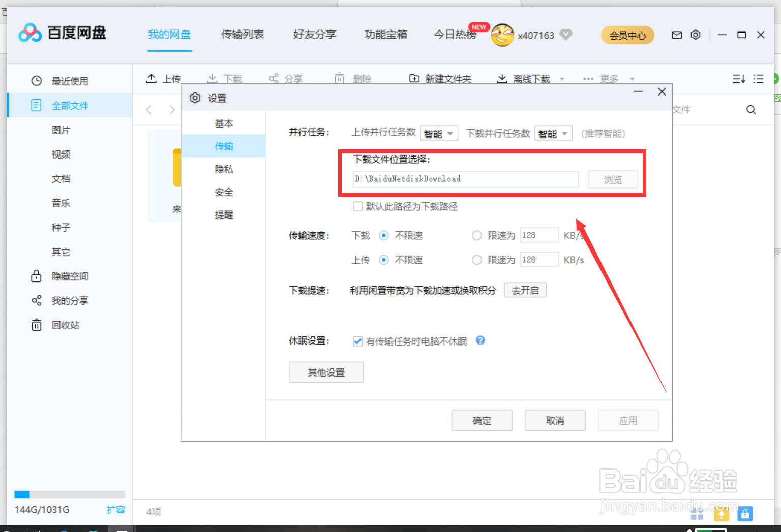Enable default download path checkbox
Screen dimensions: 781x532
tap(358, 206)
